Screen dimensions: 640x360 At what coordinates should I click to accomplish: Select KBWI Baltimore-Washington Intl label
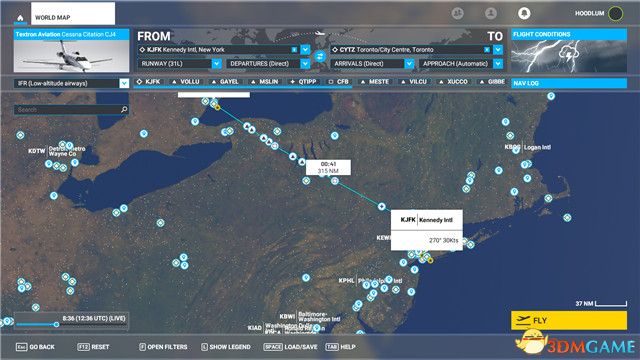coord(309,316)
